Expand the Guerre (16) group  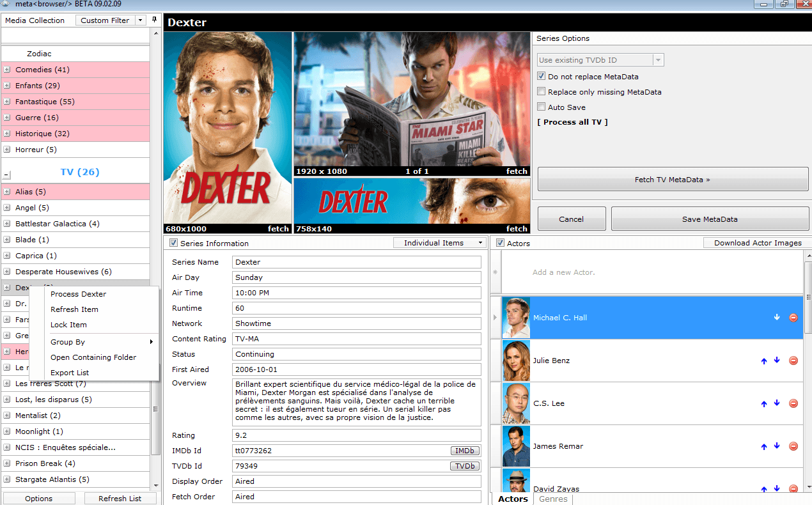(7, 118)
